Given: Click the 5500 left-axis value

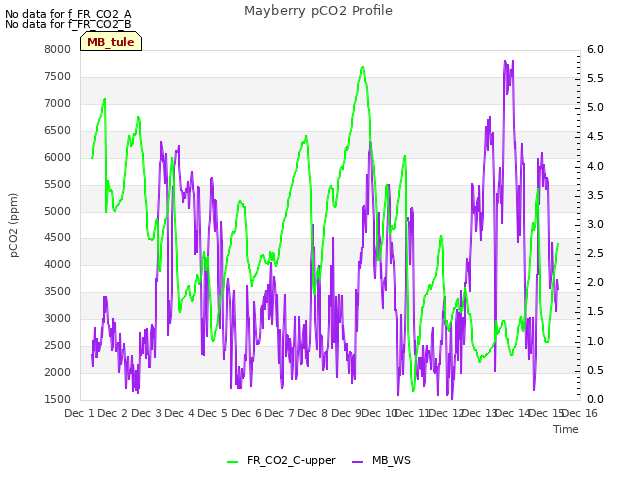Looking at the screenshot, I should (x=58, y=184).
